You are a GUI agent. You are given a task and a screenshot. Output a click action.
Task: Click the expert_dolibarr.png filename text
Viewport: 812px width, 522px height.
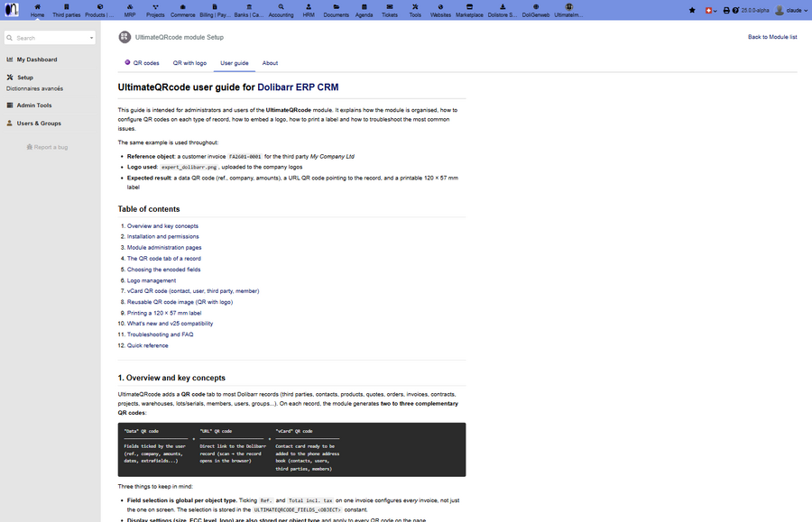[189, 167]
